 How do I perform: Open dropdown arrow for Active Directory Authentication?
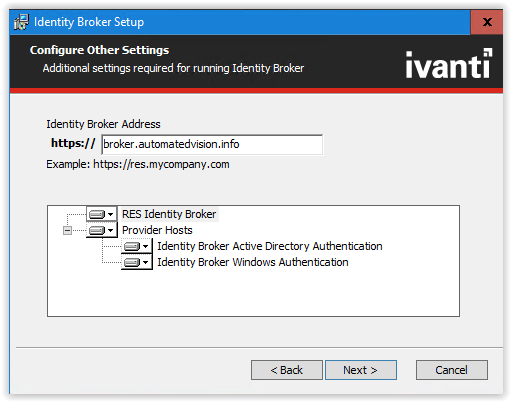pos(146,246)
